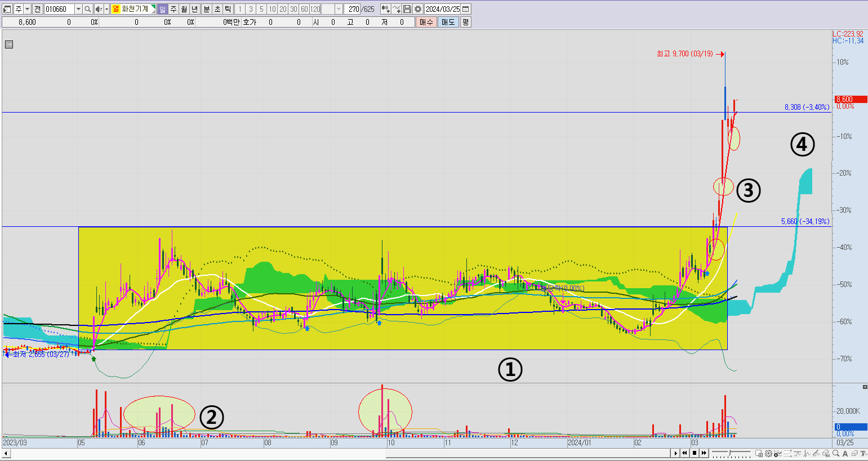Select weekly '주' period button
Viewport: 868px width, 461px height.
point(173,9)
